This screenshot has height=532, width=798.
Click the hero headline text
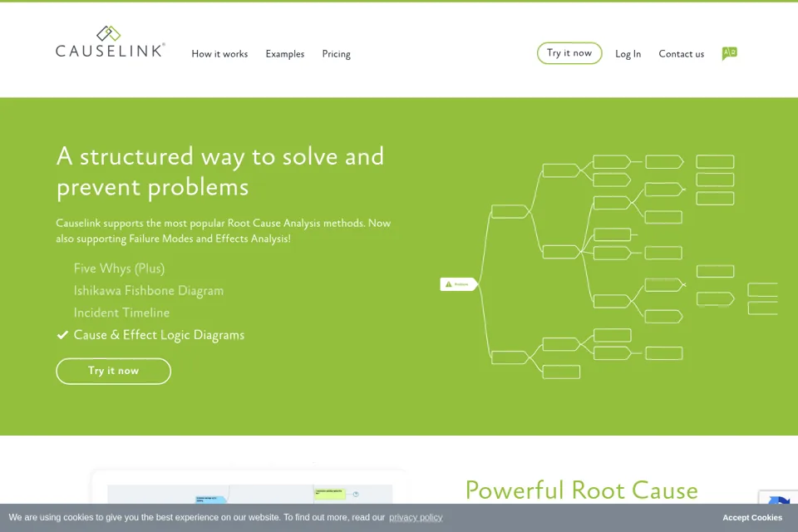click(219, 172)
